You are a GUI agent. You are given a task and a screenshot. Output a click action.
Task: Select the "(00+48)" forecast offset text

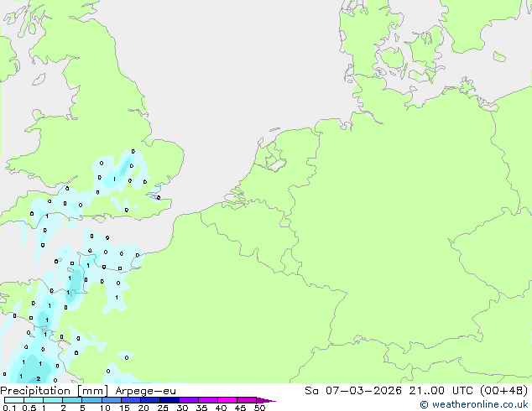(x=503, y=391)
